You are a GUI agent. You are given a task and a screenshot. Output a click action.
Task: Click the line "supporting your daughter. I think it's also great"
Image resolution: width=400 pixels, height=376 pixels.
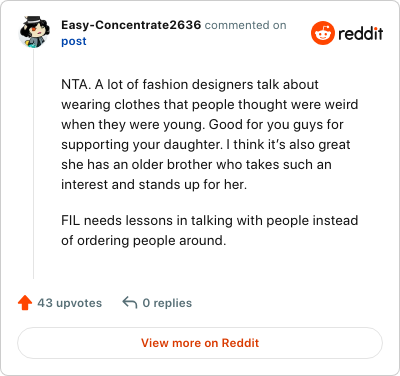(206, 145)
